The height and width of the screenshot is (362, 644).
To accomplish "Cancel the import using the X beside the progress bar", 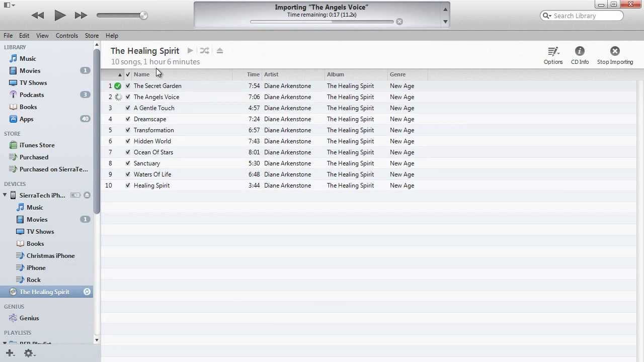I will 399,22.
